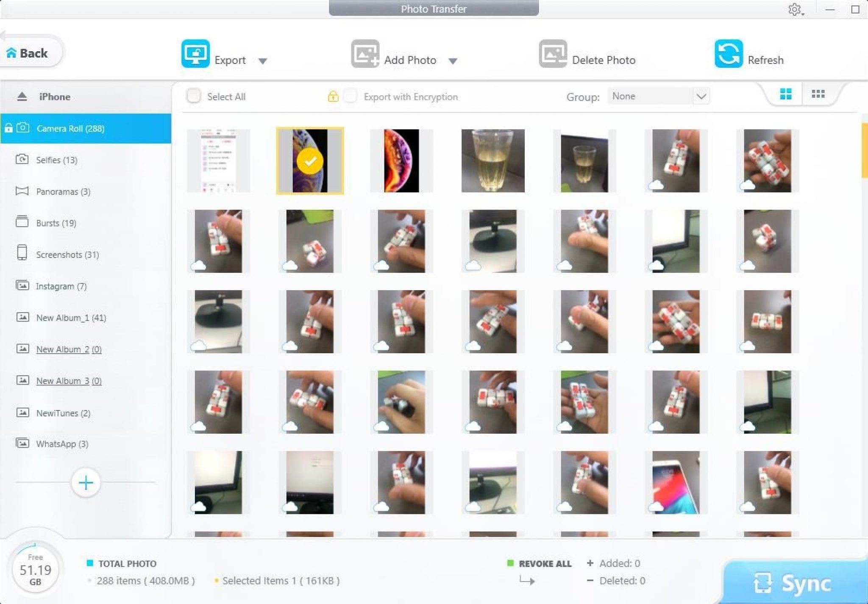This screenshot has width=868, height=604.
Task: Click the add new album plus button
Action: [86, 482]
